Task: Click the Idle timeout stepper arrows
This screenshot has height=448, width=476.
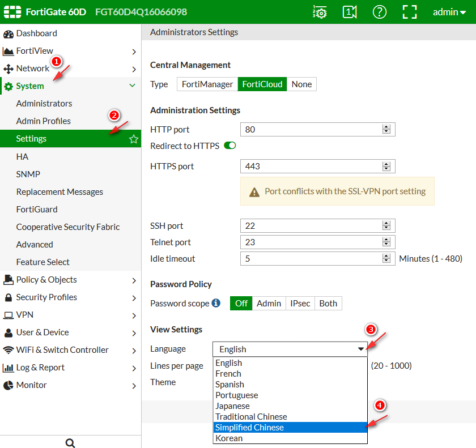Action: tap(386, 258)
